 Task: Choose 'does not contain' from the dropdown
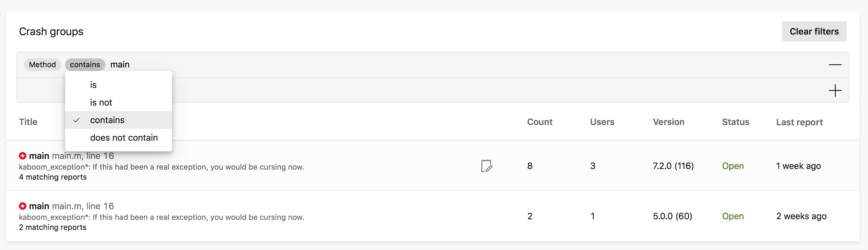tap(124, 137)
